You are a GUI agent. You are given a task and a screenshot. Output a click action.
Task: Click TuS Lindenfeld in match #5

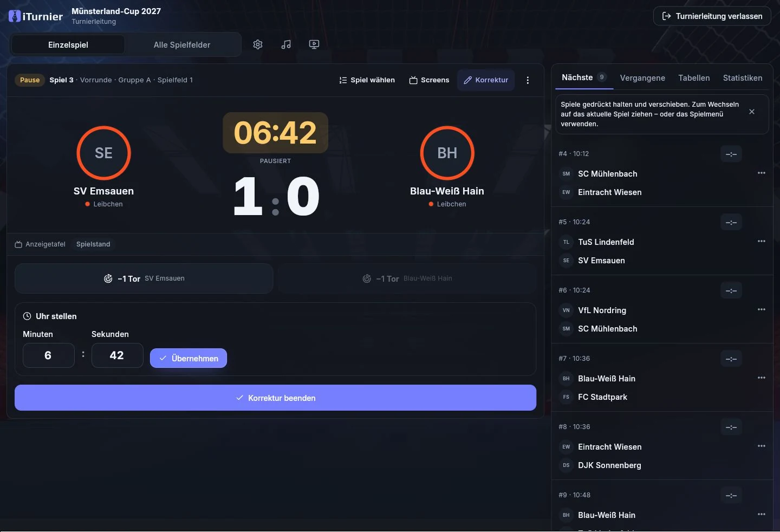[x=606, y=242]
